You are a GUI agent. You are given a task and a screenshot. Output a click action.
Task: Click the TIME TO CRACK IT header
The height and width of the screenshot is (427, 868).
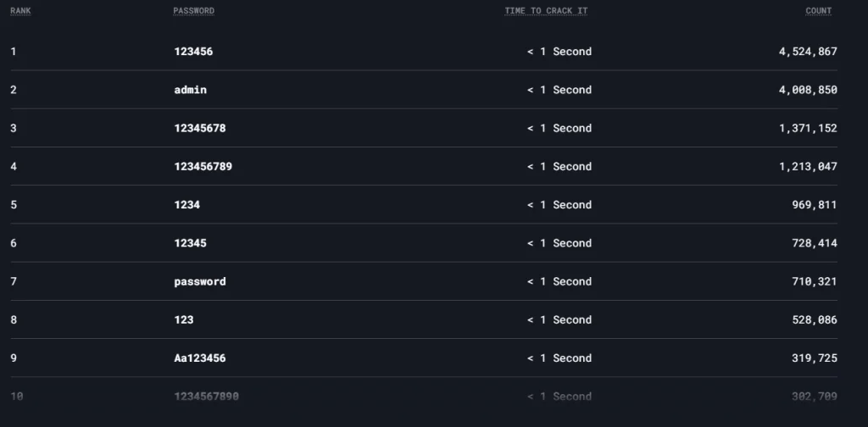(546, 11)
